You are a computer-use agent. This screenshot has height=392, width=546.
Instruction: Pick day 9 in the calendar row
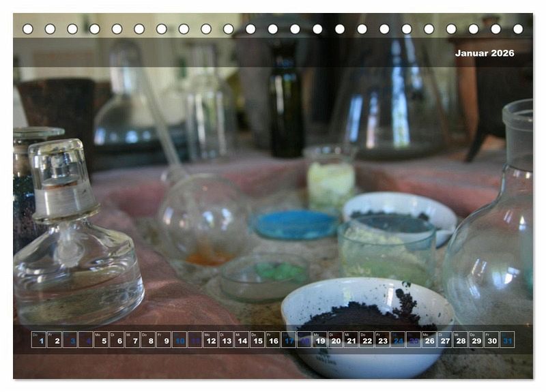pos(164,340)
